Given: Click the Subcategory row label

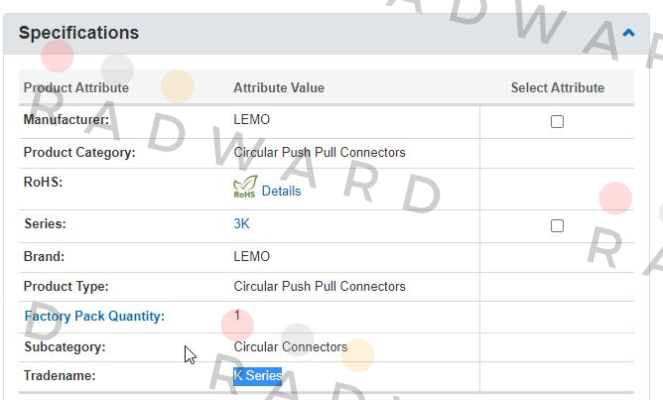Looking at the screenshot, I should [x=64, y=347].
